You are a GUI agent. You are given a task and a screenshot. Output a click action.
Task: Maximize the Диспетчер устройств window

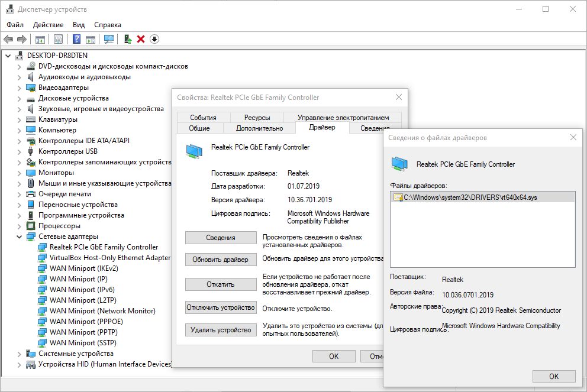(546, 9)
